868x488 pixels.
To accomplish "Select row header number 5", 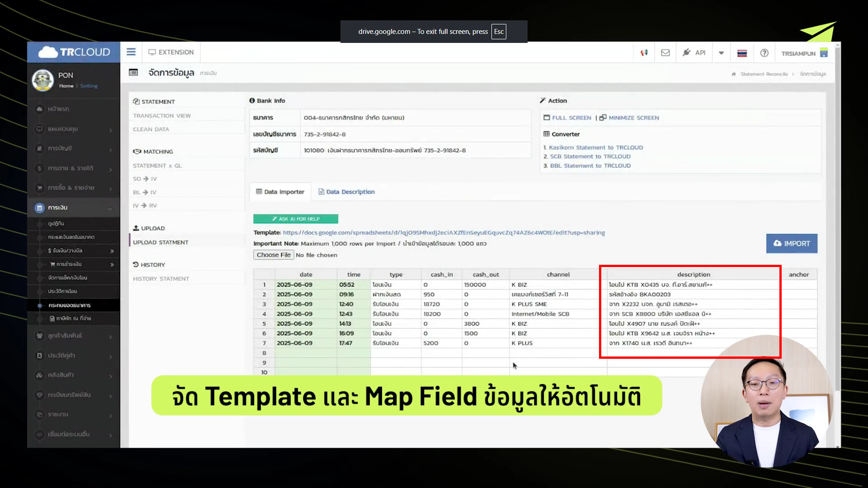I will (264, 324).
